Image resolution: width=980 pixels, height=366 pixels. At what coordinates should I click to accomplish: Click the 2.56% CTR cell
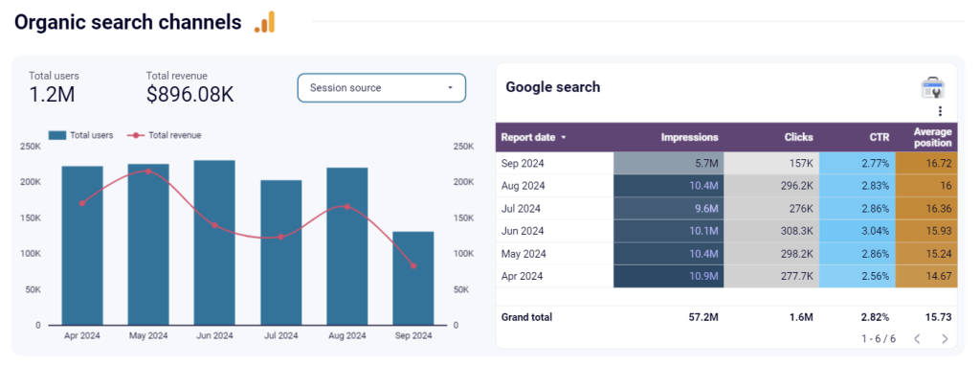[857, 276]
